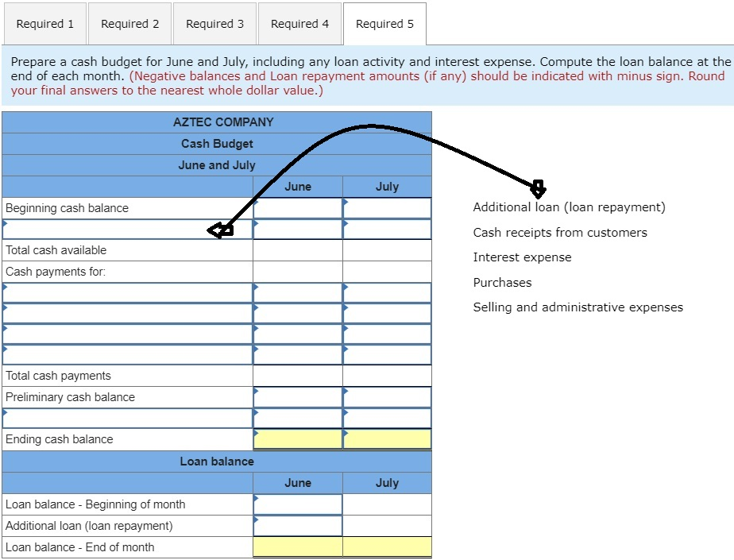Open the label dropdown below Beginning cash balance

click(127, 230)
